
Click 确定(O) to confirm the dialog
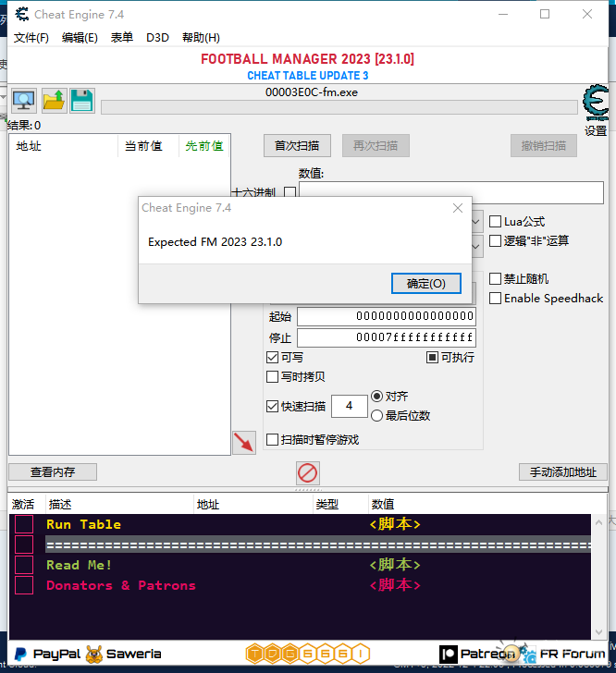click(426, 284)
